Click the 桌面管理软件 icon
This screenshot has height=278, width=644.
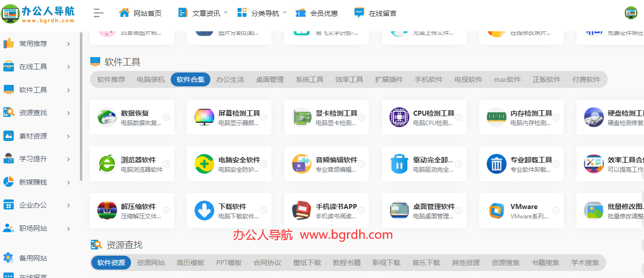pos(399,210)
